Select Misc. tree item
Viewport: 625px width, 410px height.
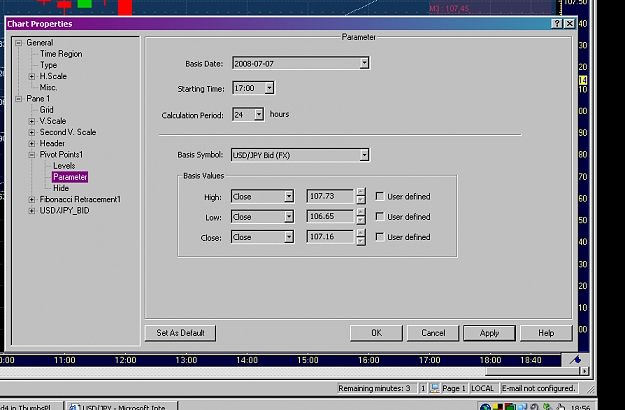48,87
